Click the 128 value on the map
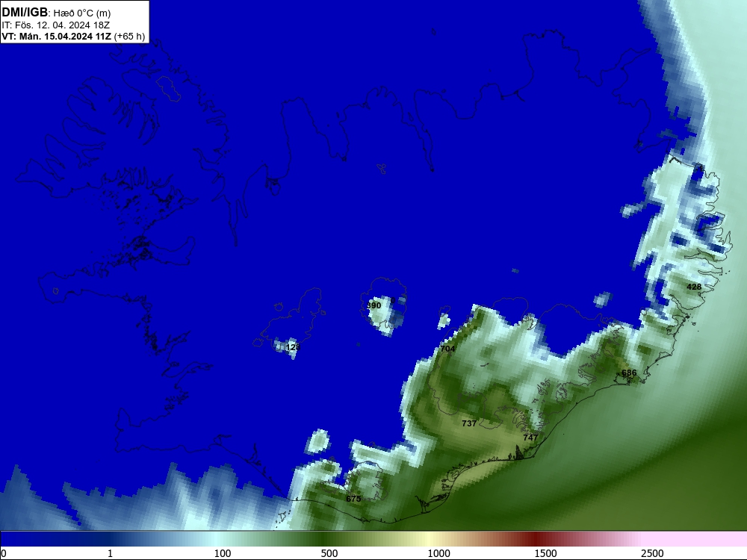This screenshot has height=560, width=747. point(293,347)
